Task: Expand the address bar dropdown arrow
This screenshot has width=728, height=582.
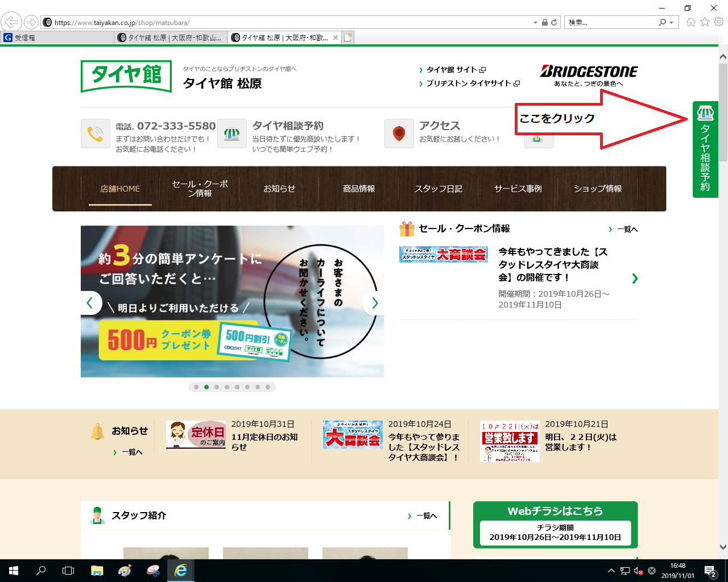Action: 535,23
